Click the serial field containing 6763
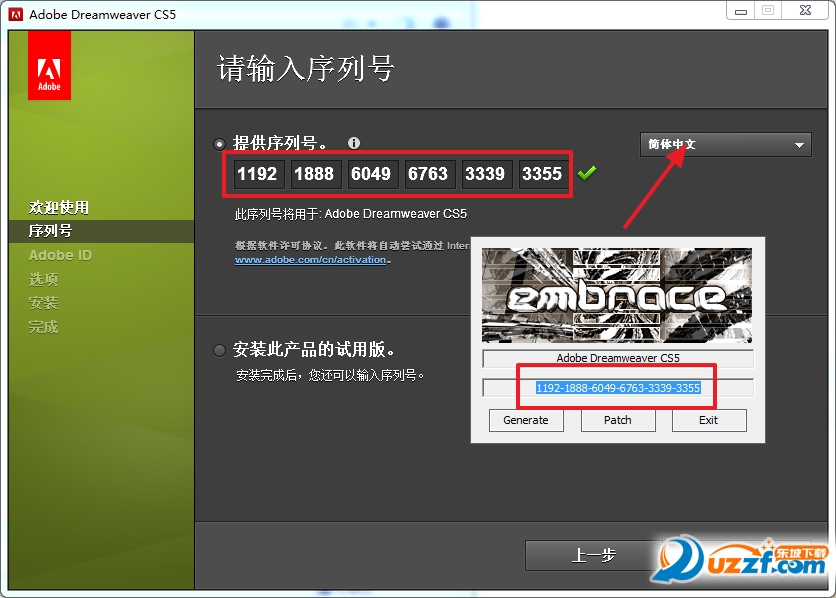 [429, 174]
